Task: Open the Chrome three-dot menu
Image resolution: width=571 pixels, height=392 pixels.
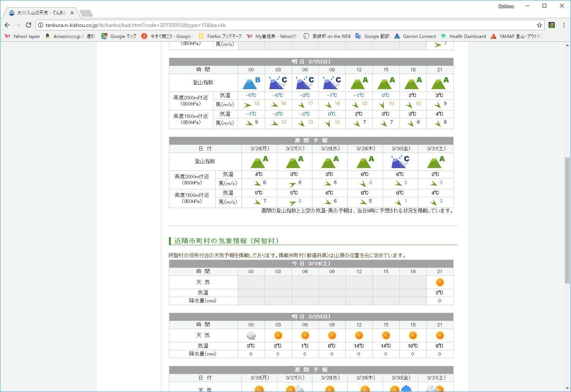Action: pos(564,25)
